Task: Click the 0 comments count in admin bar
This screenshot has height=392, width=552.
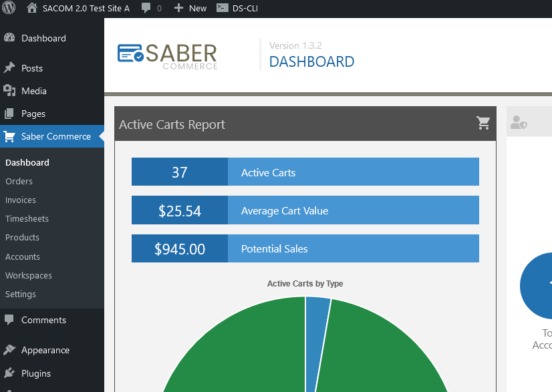Action: (x=159, y=8)
